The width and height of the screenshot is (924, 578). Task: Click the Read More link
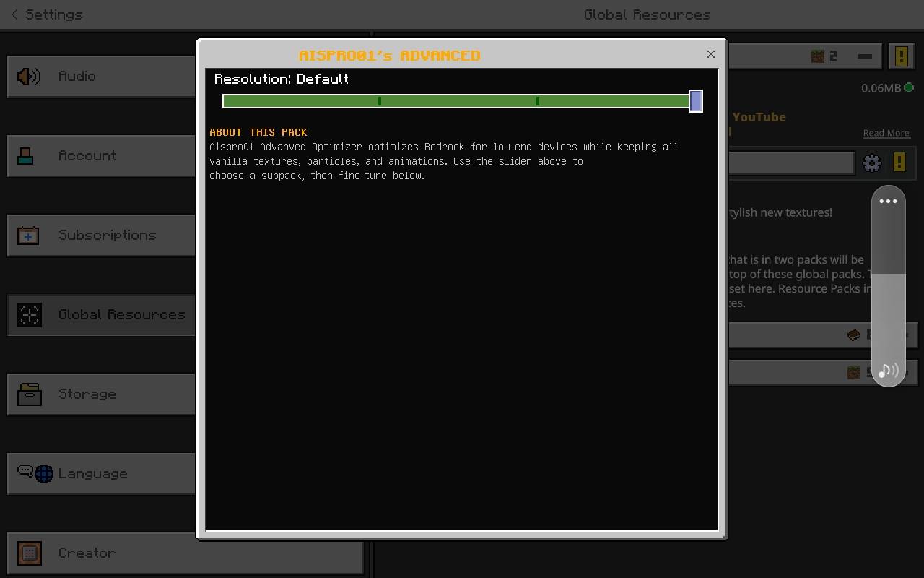click(x=886, y=133)
